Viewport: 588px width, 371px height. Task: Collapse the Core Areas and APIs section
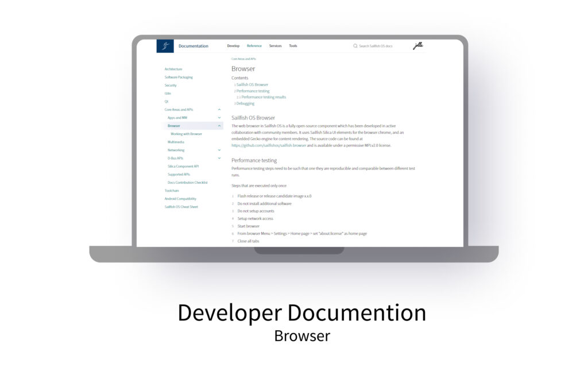(219, 110)
